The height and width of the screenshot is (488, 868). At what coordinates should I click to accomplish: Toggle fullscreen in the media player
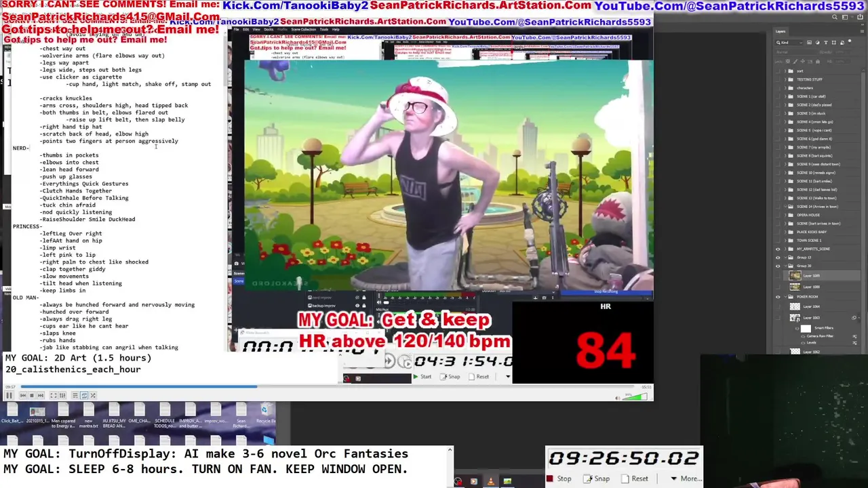tap(54, 395)
